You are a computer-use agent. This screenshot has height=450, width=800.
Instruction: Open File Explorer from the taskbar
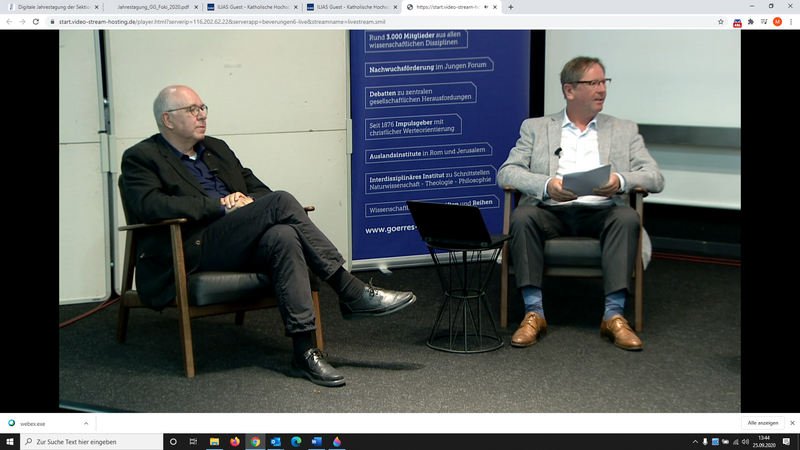point(214,441)
